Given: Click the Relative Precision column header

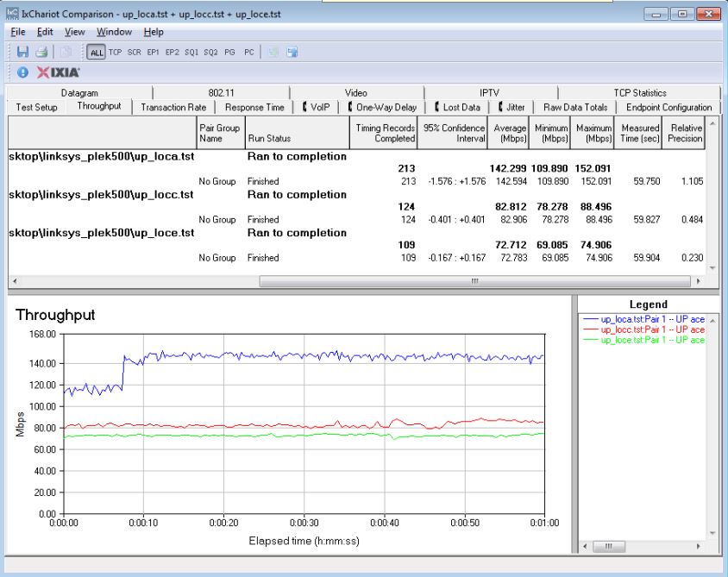Looking at the screenshot, I should (x=684, y=133).
